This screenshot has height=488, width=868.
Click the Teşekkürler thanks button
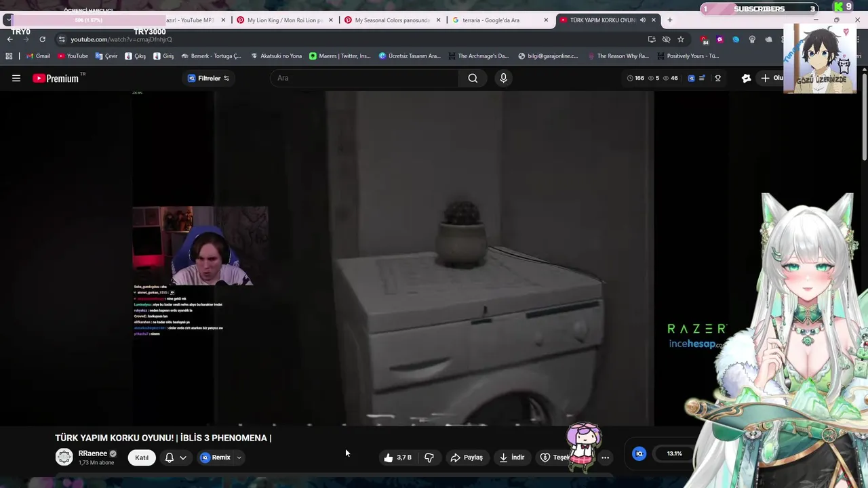[555, 457]
